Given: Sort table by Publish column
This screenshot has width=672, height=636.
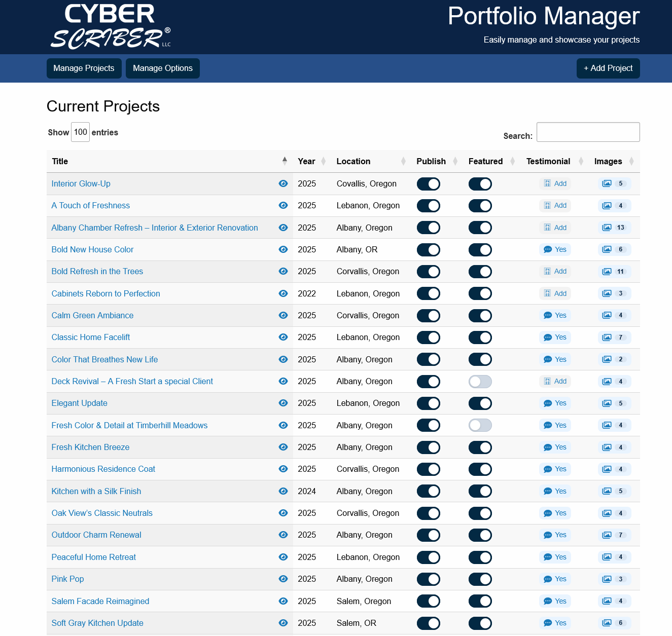Looking at the screenshot, I should [x=437, y=161].
